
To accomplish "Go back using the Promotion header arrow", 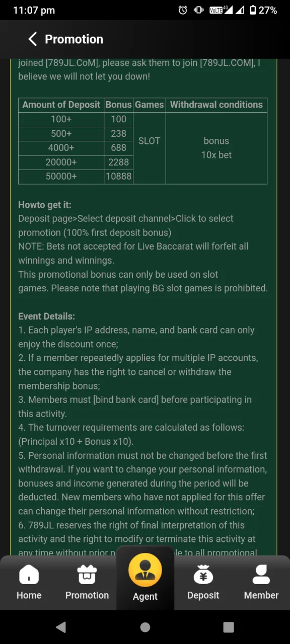I will click(33, 39).
